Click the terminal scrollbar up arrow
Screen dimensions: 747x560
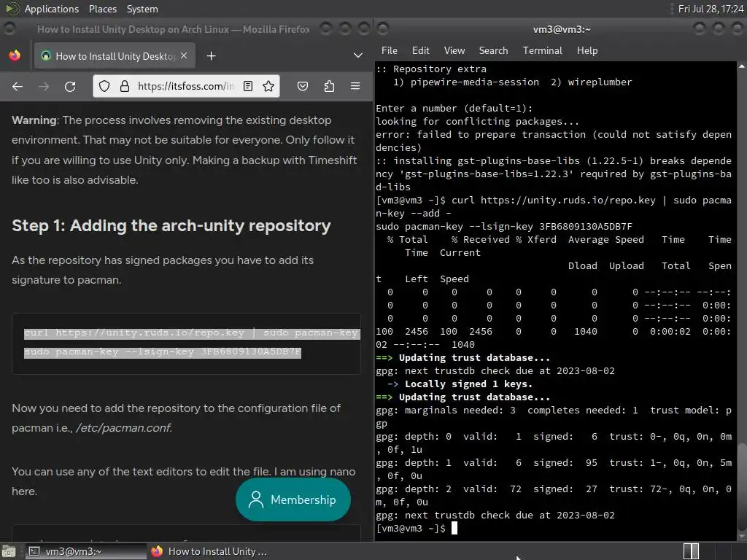tap(742, 66)
